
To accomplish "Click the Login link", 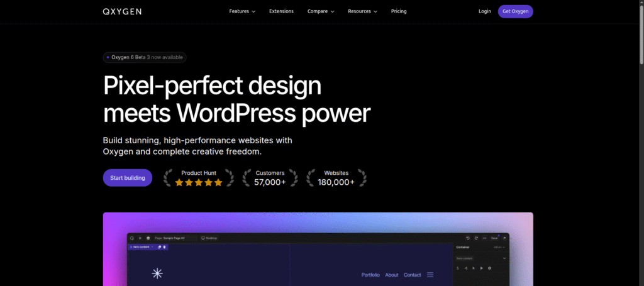I will click(x=485, y=11).
